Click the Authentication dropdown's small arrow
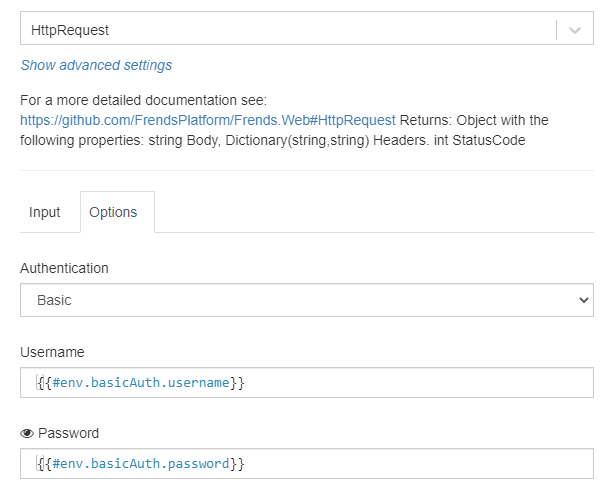 point(584,300)
